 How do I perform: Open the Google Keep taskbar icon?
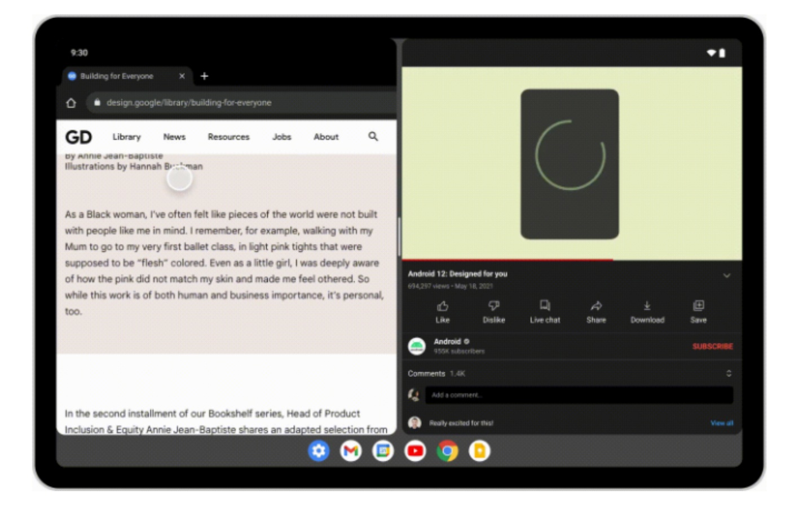(479, 451)
